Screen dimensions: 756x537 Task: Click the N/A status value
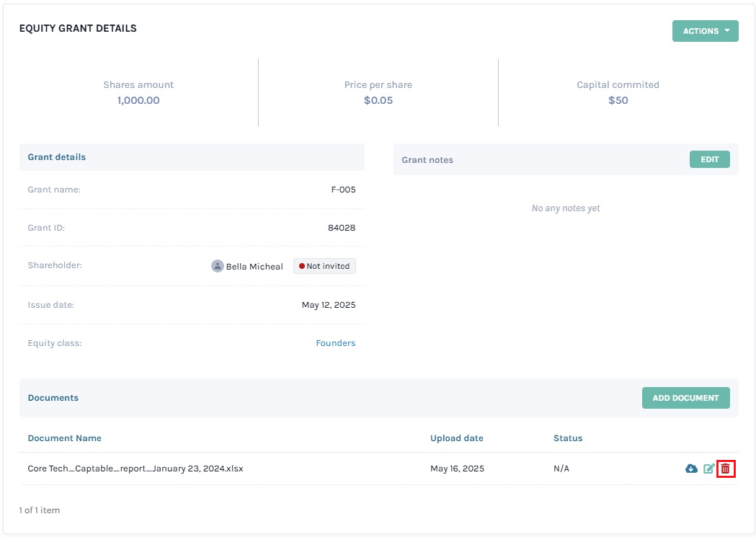pos(561,469)
